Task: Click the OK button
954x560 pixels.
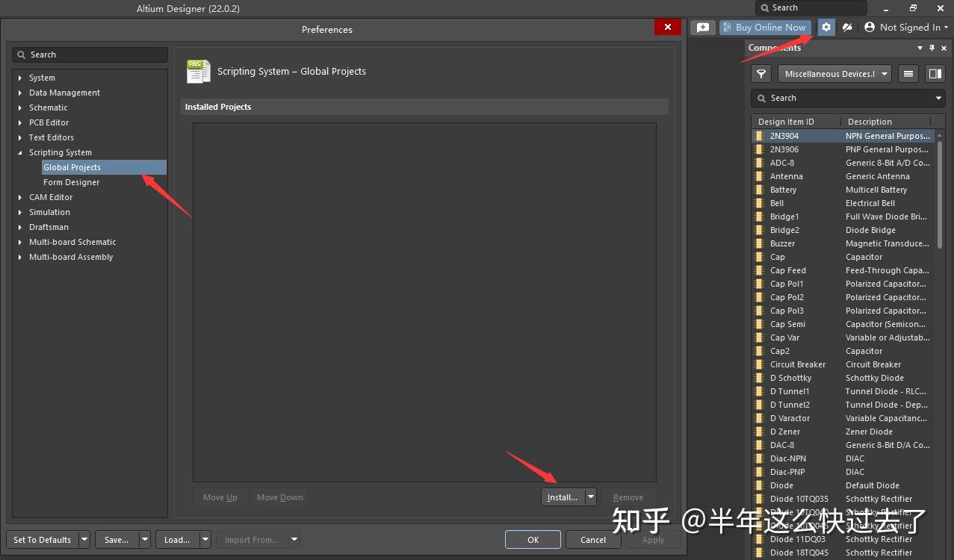Action: tap(533, 539)
